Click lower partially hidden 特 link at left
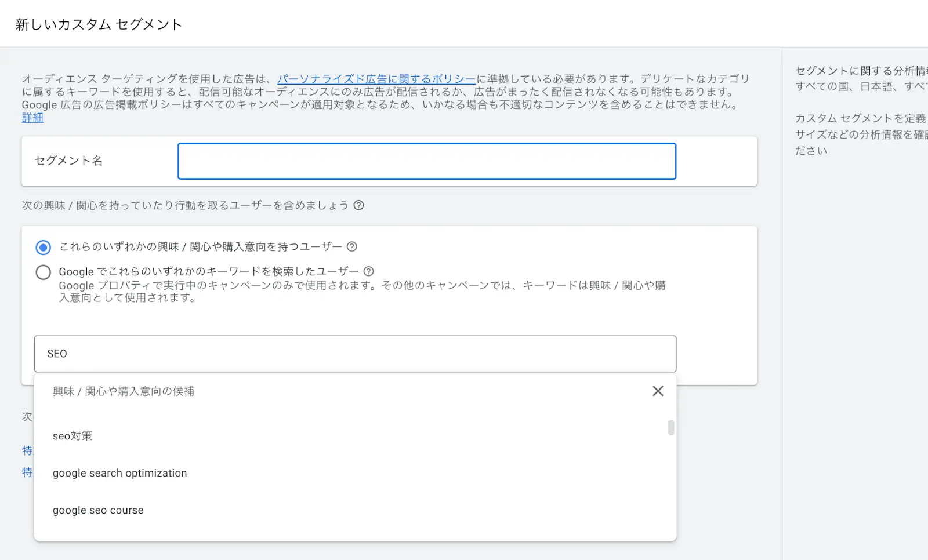928x560 pixels. tap(27, 472)
